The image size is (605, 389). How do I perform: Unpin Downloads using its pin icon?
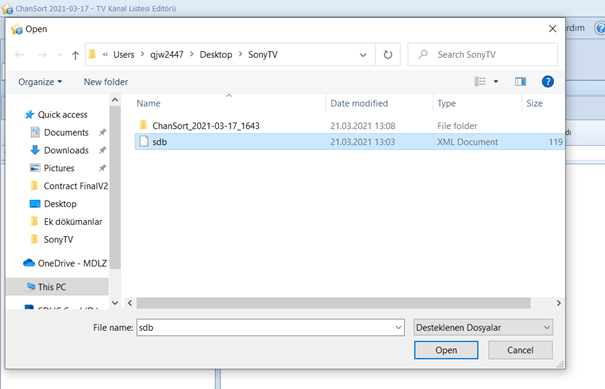[x=102, y=150]
